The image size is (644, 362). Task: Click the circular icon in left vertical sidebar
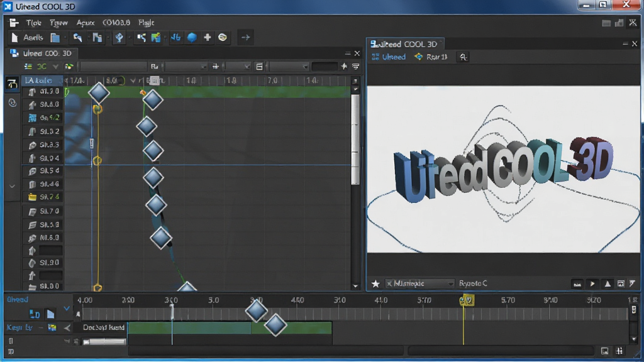[x=13, y=102]
